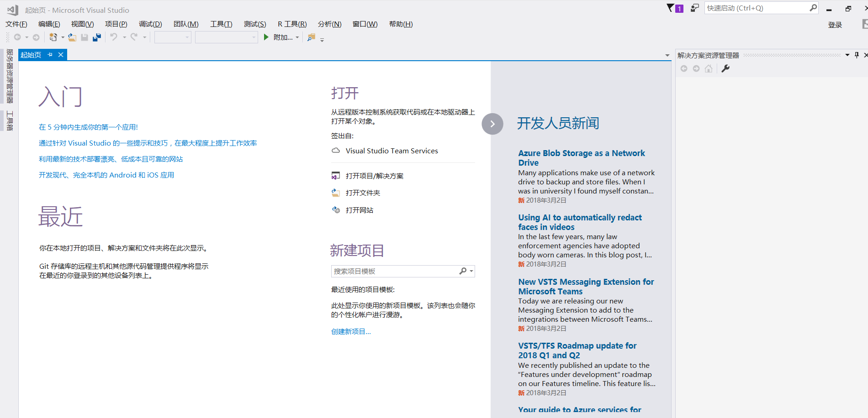Click the Solution Explorer Back icon

[x=684, y=68]
